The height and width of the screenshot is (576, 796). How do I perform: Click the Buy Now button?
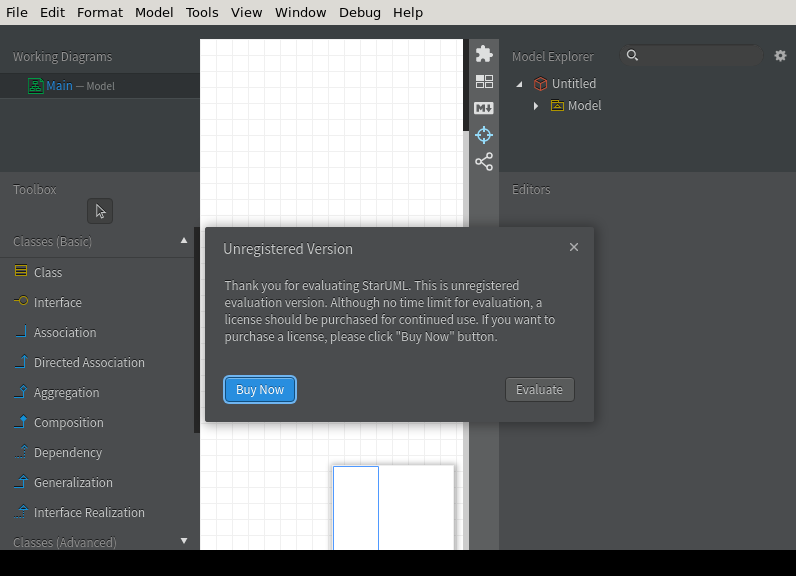tap(260, 389)
